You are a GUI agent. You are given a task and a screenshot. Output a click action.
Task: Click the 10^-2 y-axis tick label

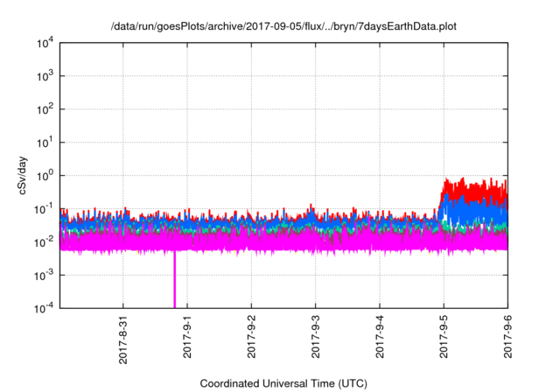[44, 242]
